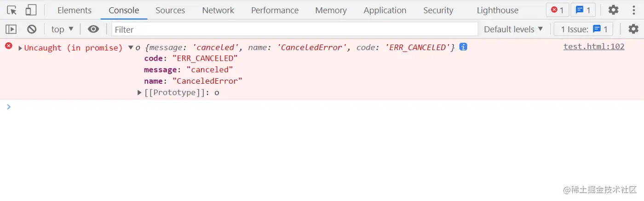The height and width of the screenshot is (201, 644).
Task: Switch to the Network tab
Action: (218, 10)
